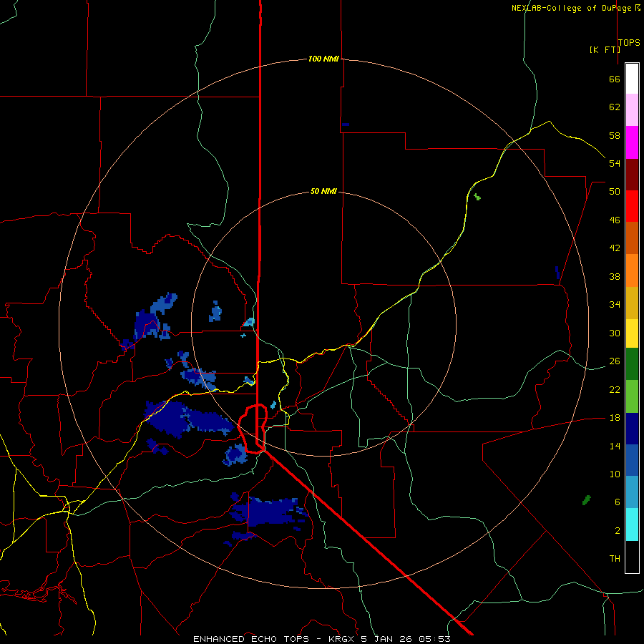Click the 'KRGX' station identifier

click(x=342, y=639)
